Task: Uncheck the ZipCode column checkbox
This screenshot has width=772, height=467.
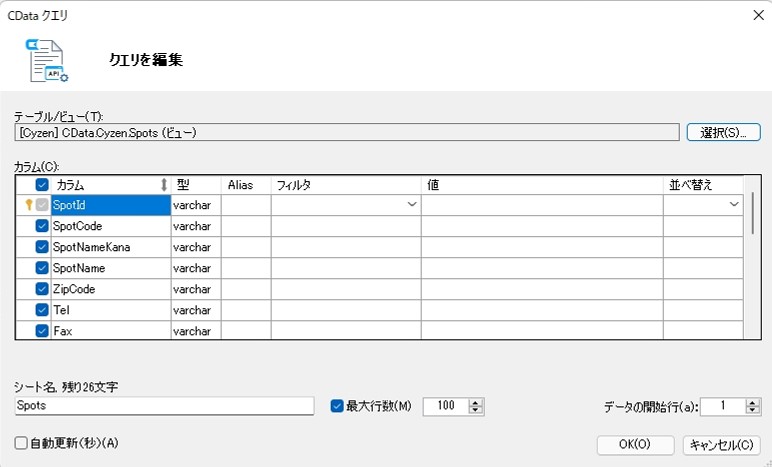Action: click(42, 289)
